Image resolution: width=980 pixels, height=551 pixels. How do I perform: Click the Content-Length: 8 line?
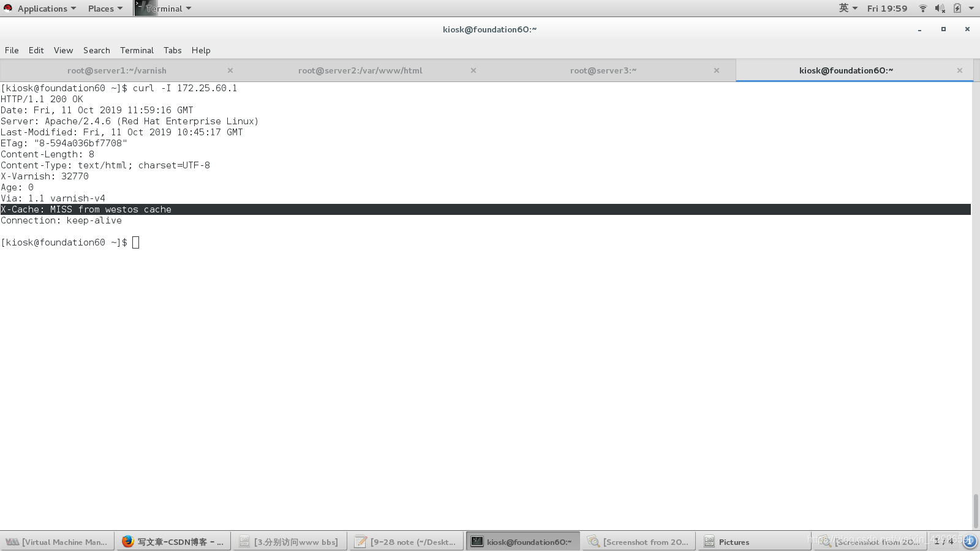tap(48, 154)
